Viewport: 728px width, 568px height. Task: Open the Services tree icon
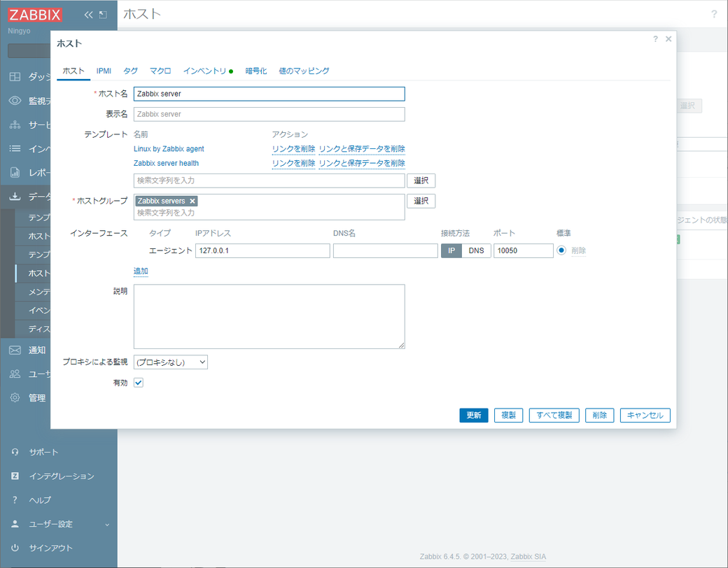[15, 125]
